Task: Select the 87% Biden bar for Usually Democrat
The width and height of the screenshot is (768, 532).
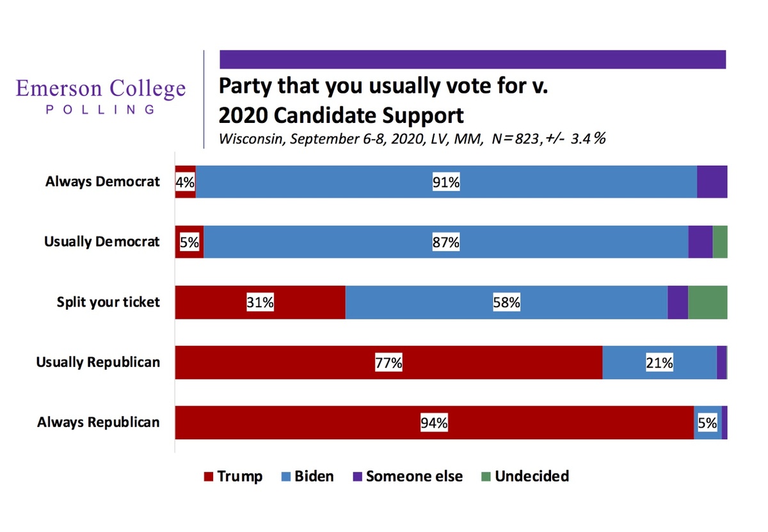Action: tap(446, 242)
